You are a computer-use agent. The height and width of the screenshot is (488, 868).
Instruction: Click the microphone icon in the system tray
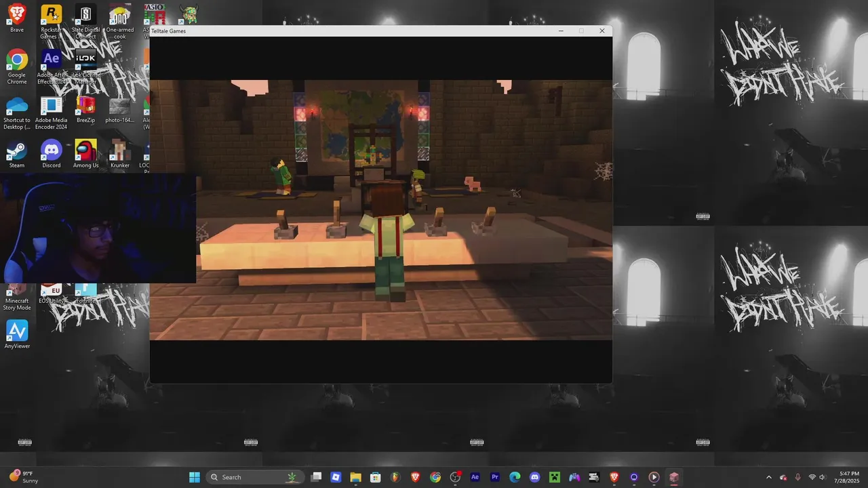pyautogui.click(x=797, y=477)
